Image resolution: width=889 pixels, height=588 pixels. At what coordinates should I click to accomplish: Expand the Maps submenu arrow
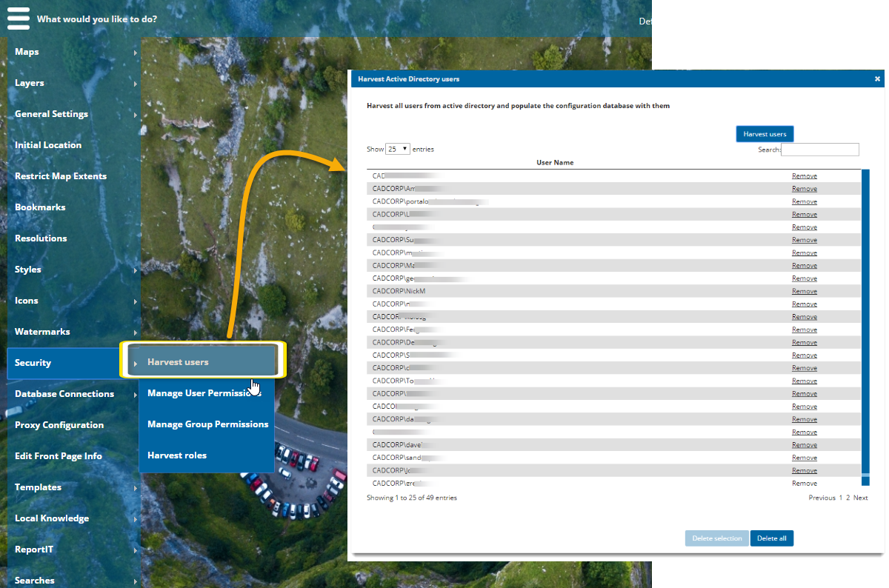[136, 53]
